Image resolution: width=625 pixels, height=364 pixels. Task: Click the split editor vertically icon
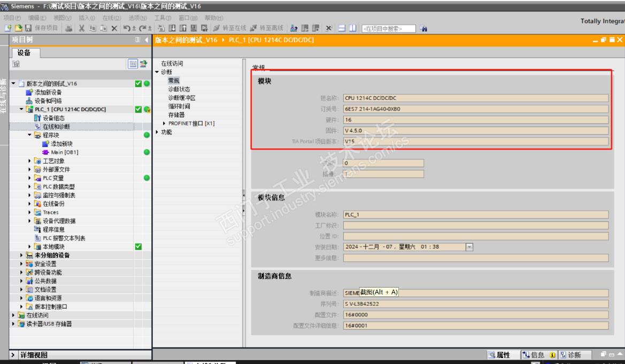[x=353, y=28]
